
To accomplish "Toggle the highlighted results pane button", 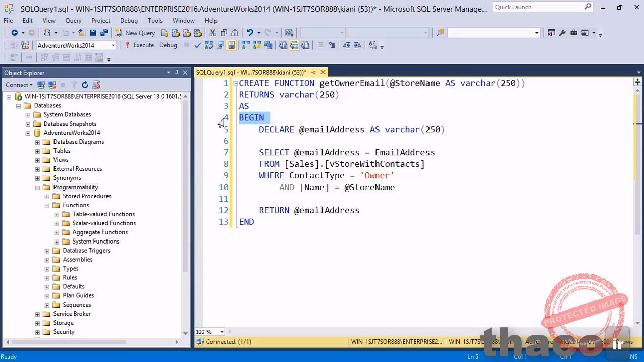I will click(231, 45).
